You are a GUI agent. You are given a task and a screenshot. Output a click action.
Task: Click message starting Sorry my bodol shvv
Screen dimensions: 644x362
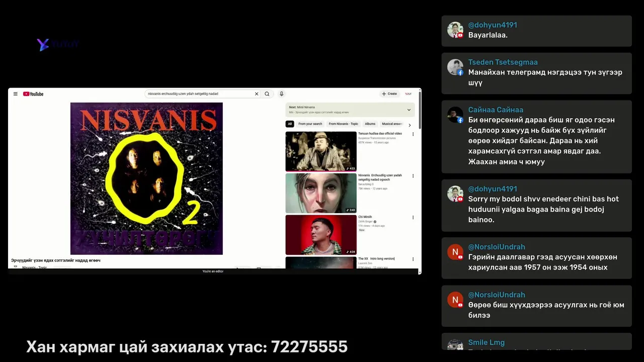point(543,209)
